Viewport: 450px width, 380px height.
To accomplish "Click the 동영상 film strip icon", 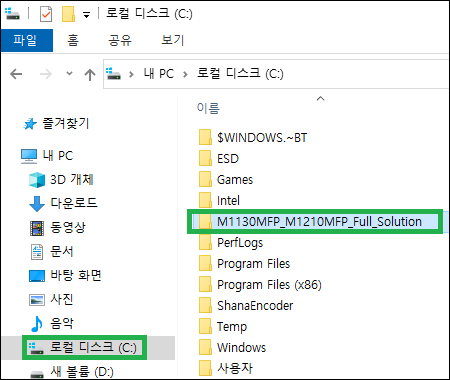I will coord(37,228).
